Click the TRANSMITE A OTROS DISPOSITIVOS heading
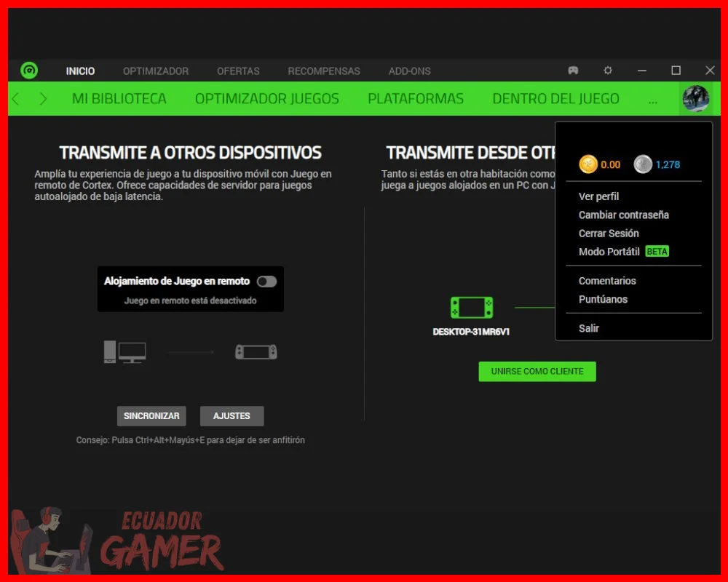Viewport: 728px width, 582px height. (190, 153)
